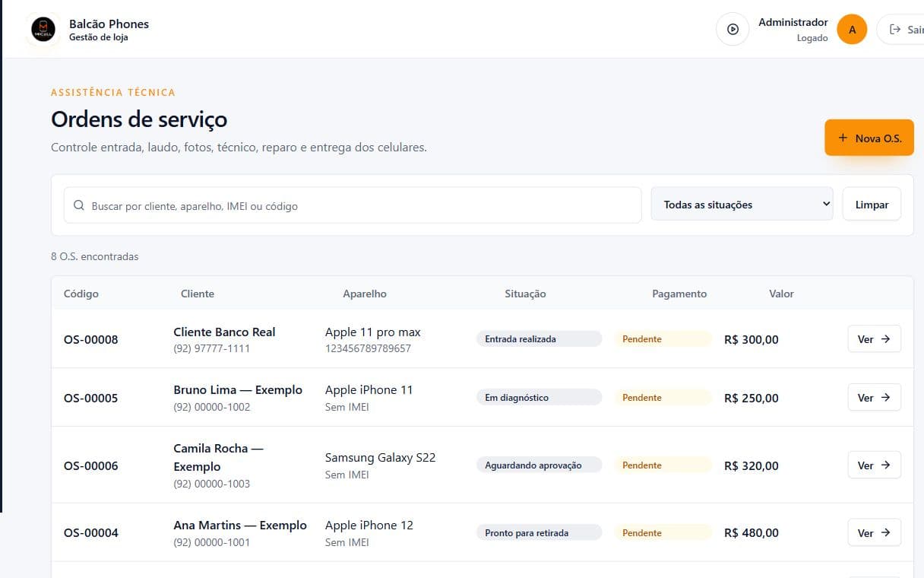Click the Balcão Phones logo icon

[43, 29]
